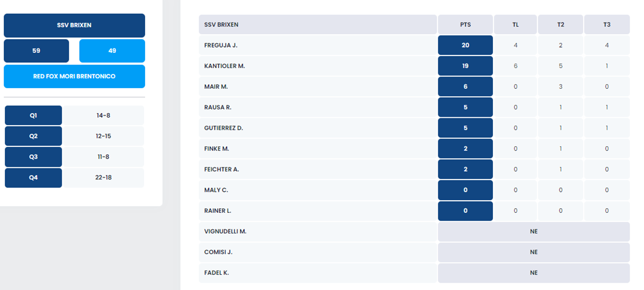
Task: Select the Q1 quarter label
Action: [x=33, y=115]
